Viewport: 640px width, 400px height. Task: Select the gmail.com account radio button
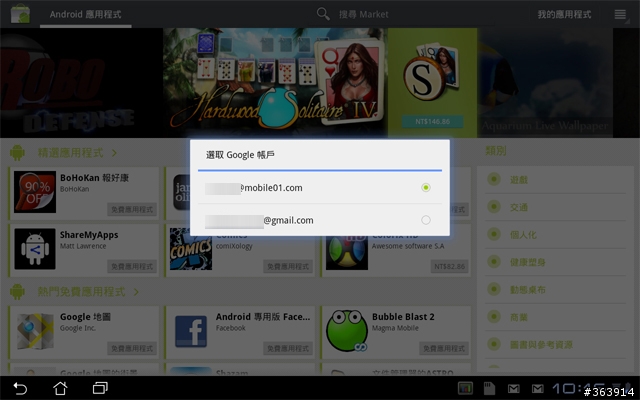426,220
